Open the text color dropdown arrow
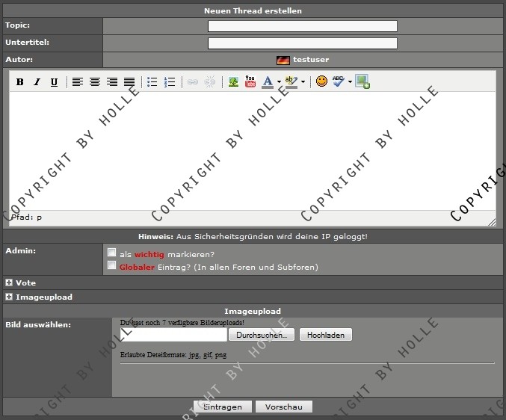This screenshot has height=420, width=506. [279, 82]
